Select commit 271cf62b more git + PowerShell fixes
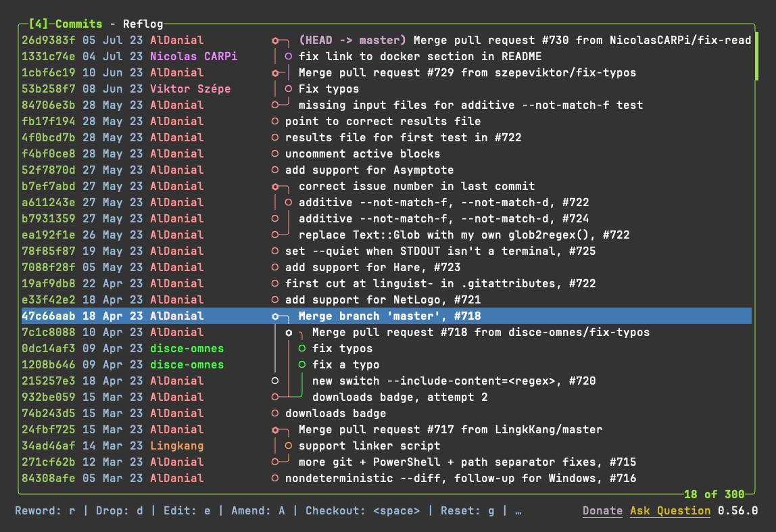776x532 pixels. click(x=387, y=462)
